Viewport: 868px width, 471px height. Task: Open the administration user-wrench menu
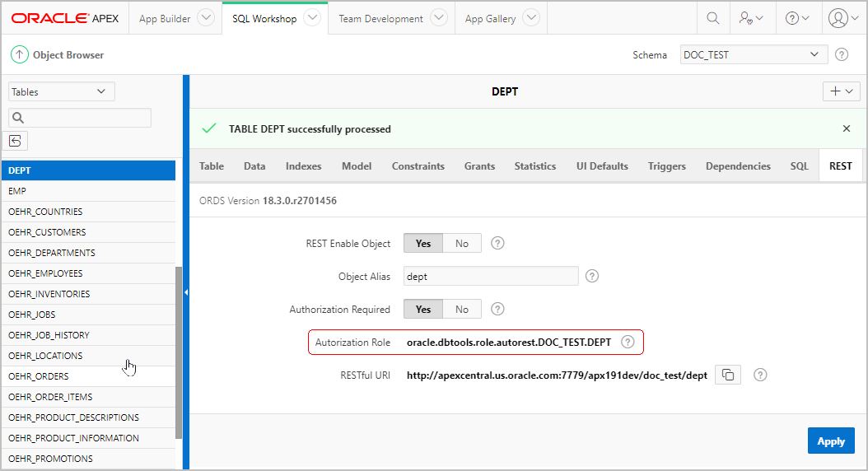pyautogui.click(x=750, y=18)
